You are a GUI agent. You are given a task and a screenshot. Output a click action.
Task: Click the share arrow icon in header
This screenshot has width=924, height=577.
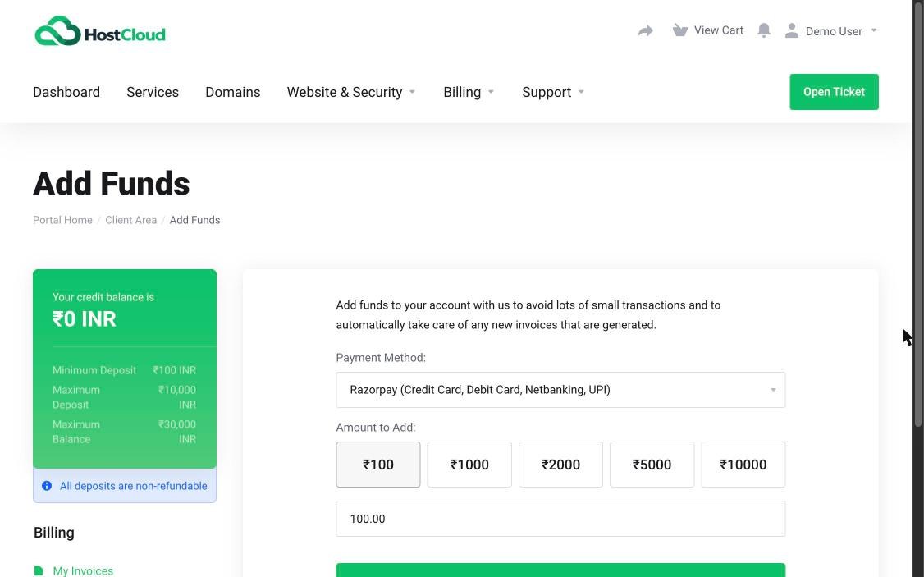[645, 30]
